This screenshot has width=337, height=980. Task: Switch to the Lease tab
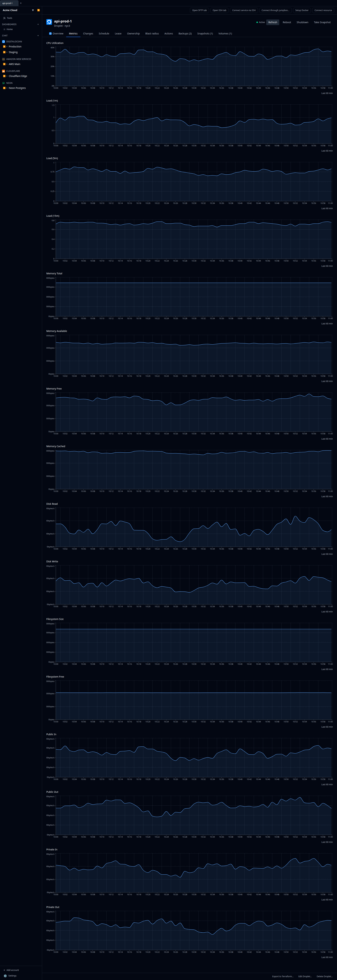[118, 34]
